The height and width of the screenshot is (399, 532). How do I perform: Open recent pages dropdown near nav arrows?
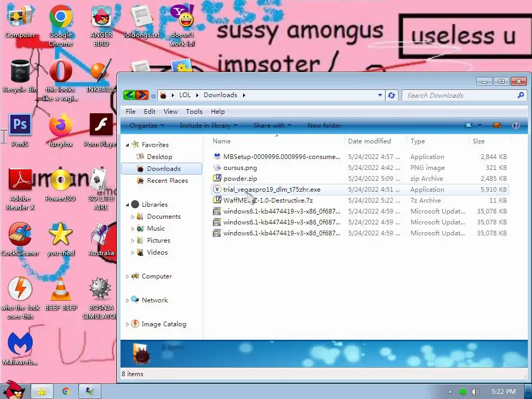coord(153,96)
